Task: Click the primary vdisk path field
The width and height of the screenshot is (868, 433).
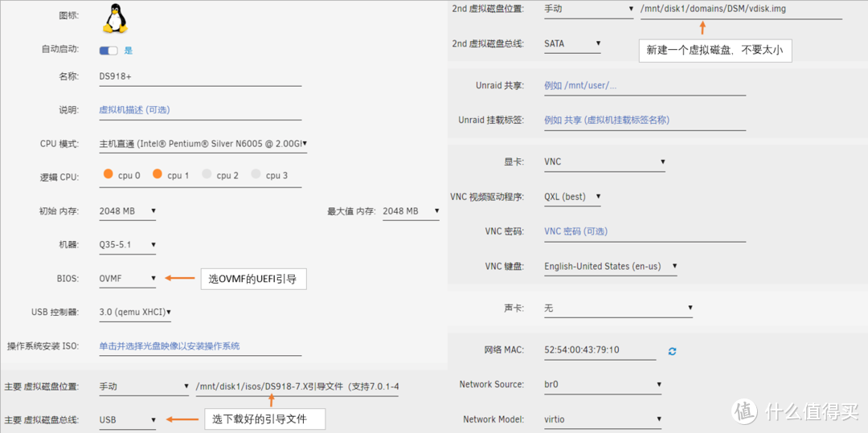Action: click(x=297, y=386)
